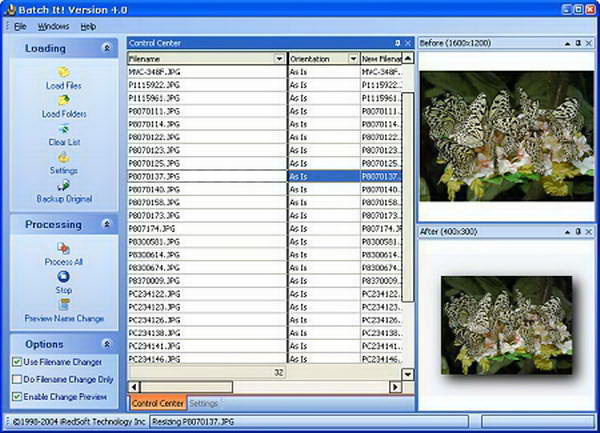Click the horizontal scrollbar right arrow

[x=395, y=387]
